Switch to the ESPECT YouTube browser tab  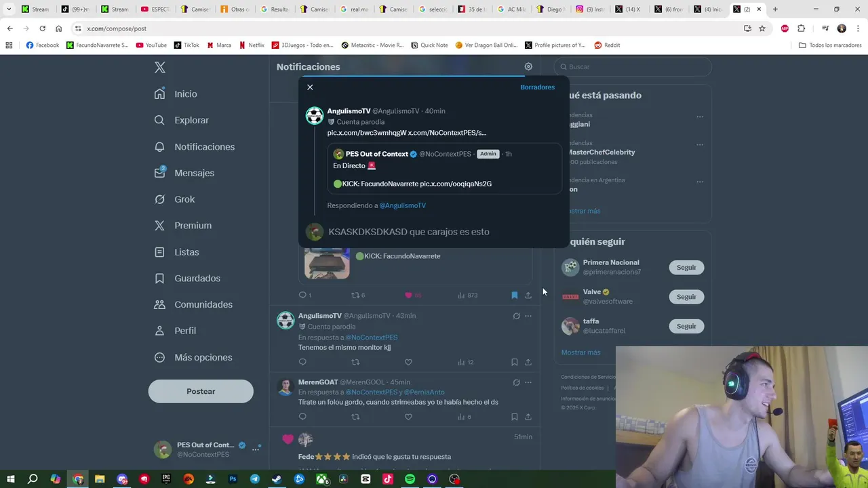pos(155,9)
